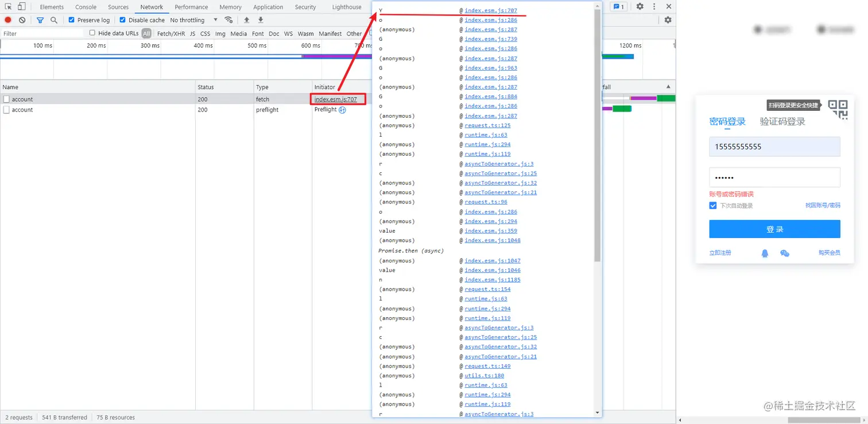Open the DevTools three-dot menu
This screenshot has width=868, height=424.
[x=654, y=7]
